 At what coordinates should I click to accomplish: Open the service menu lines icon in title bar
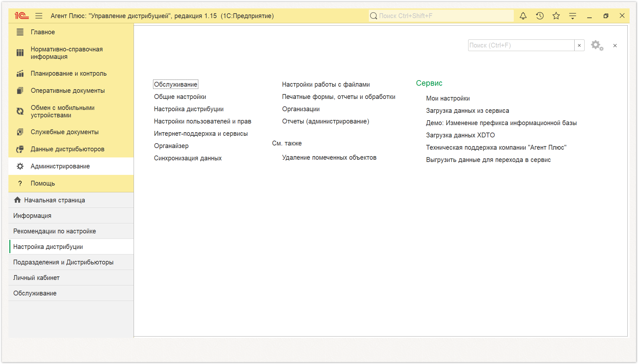[x=573, y=16]
